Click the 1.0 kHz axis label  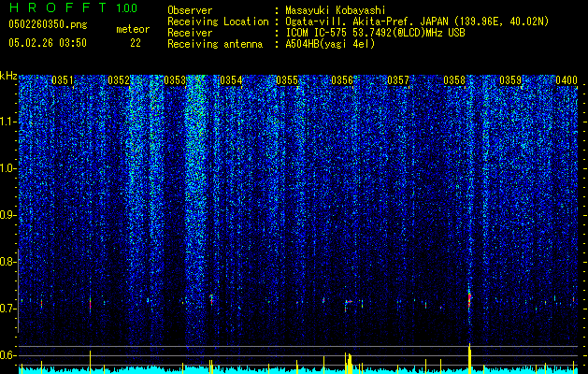[8, 168]
